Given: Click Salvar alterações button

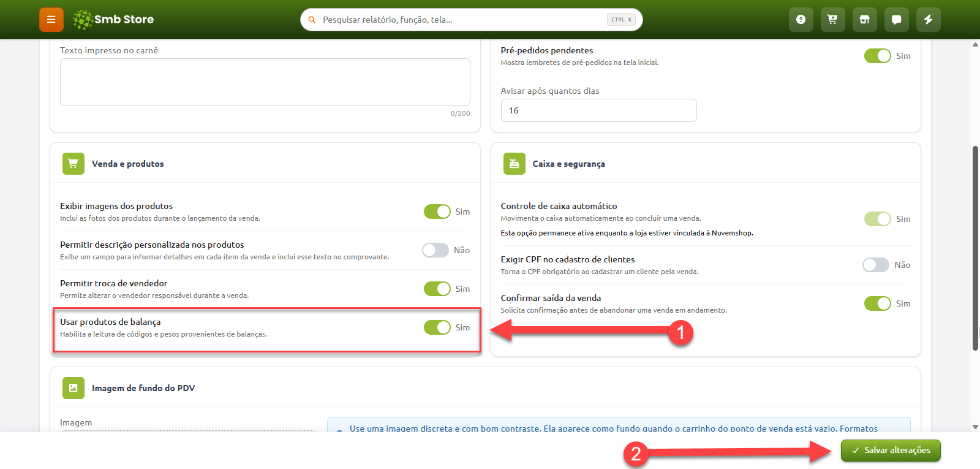Looking at the screenshot, I should click(x=891, y=451).
